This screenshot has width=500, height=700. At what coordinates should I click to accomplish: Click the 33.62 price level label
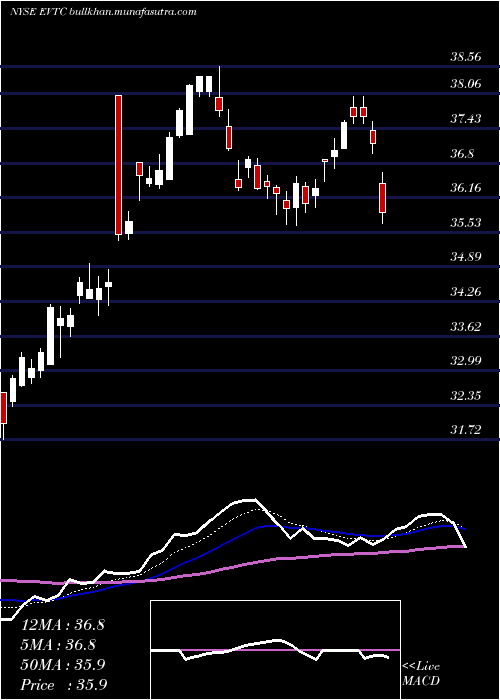click(x=466, y=326)
